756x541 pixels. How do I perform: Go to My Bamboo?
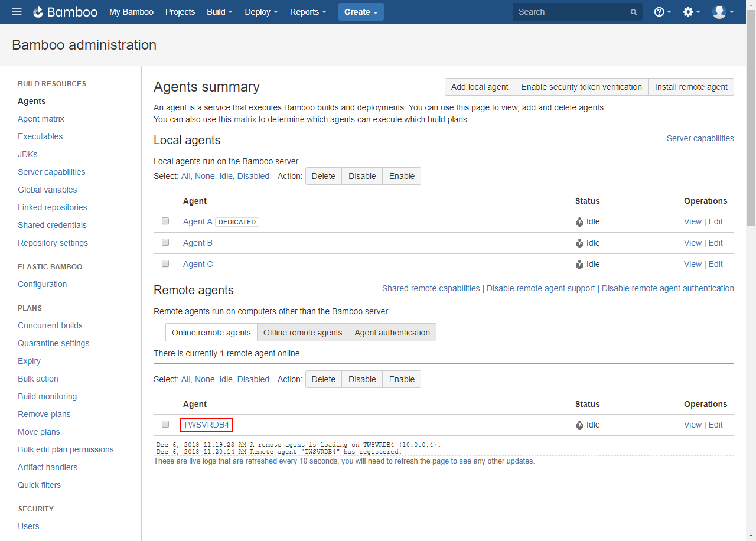click(131, 12)
